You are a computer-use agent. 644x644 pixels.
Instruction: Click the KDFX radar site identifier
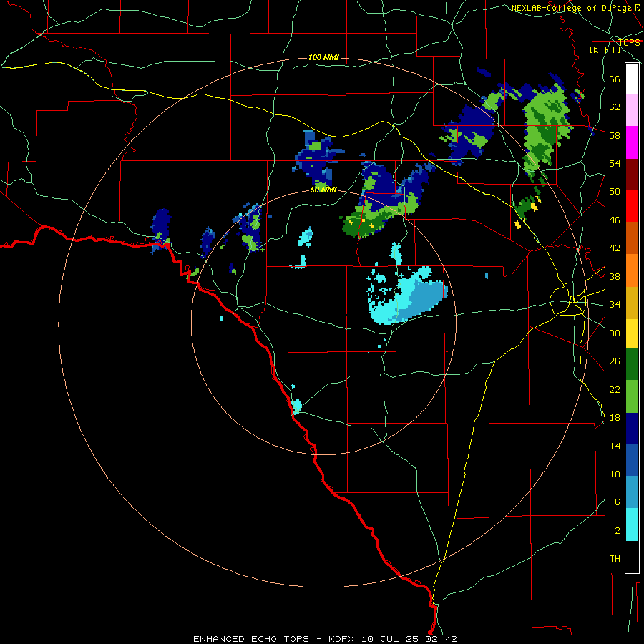pos(341,639)
